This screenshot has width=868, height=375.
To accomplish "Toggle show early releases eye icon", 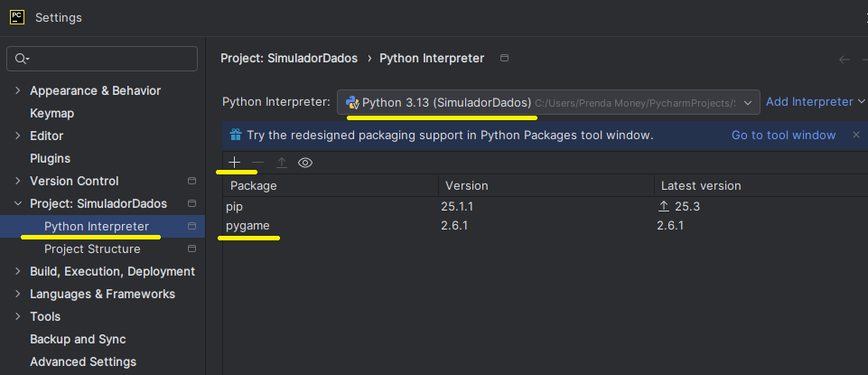I will point(305,163).
